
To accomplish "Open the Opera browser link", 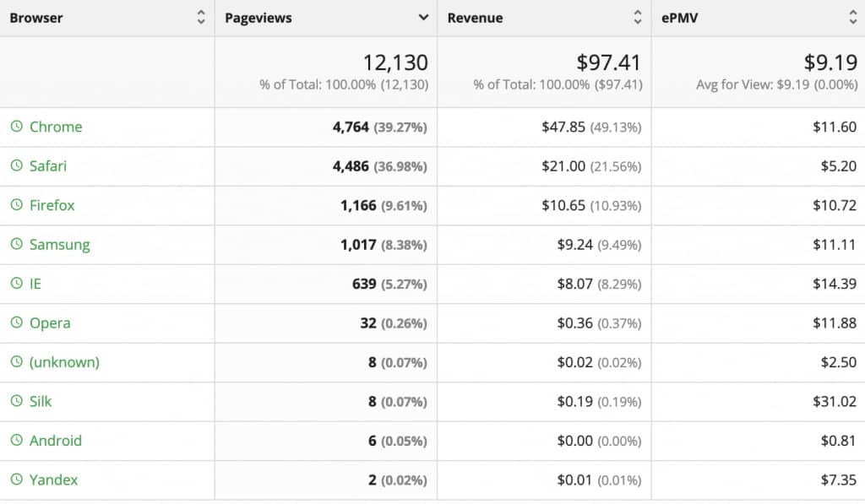I will pyautogui.click(x=49, y=322).
